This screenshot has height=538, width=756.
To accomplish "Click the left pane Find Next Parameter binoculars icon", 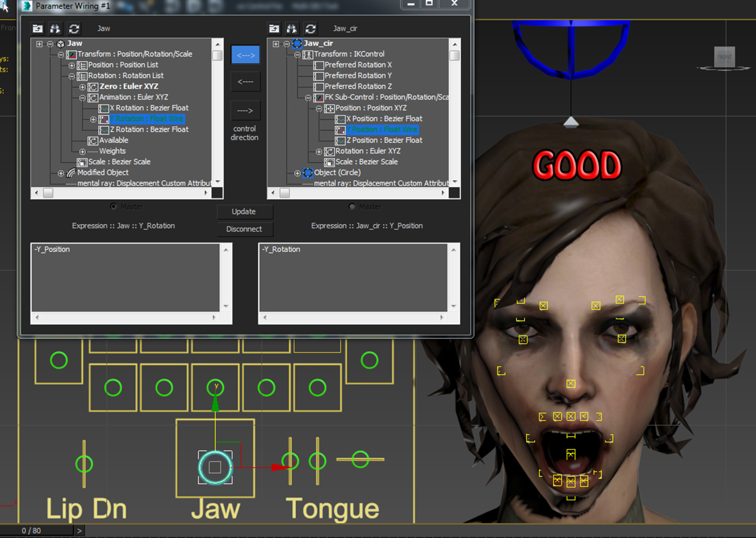I will click(55, 29).
